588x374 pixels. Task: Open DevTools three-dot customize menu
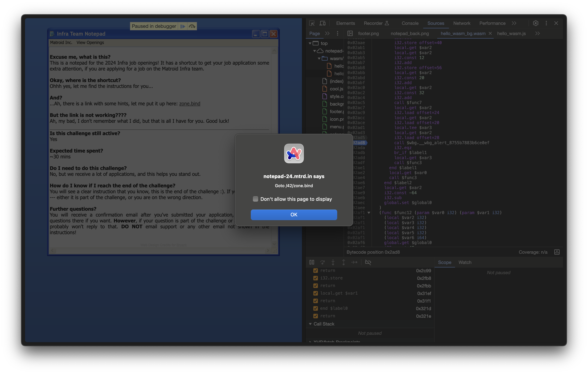pyautogui.click(x=546, y=23)
